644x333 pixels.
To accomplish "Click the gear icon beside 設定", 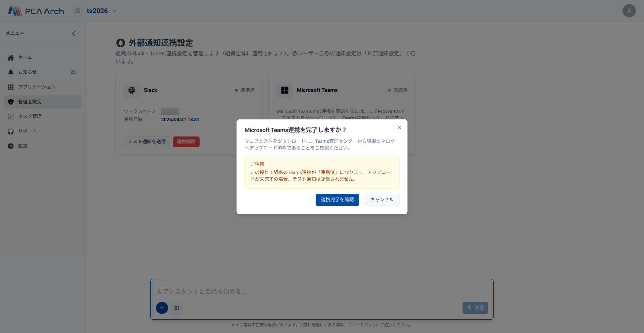I will (11, 146).
